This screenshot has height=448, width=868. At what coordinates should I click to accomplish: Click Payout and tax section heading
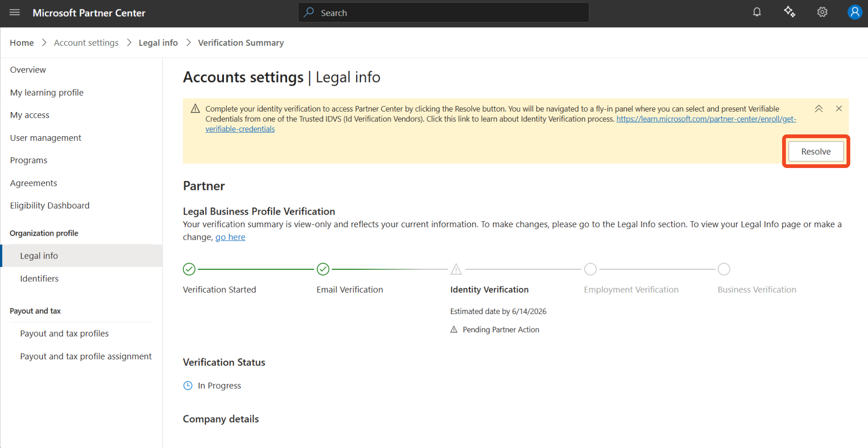click(x=35, y=311)
